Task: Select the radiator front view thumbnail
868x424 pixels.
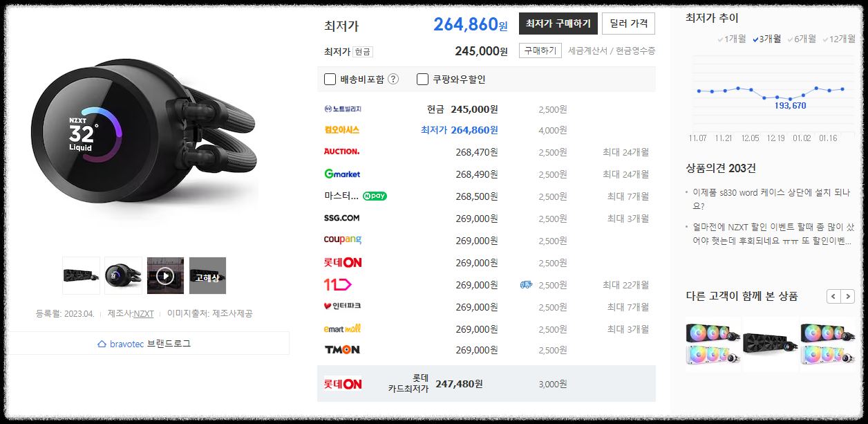Action: click(x=81, y=275)
